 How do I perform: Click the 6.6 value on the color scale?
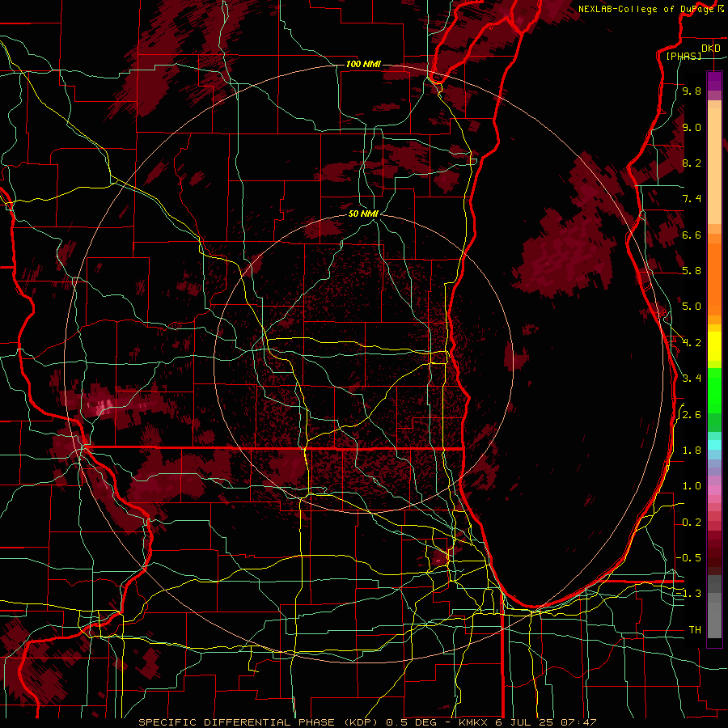coord(692,235)
